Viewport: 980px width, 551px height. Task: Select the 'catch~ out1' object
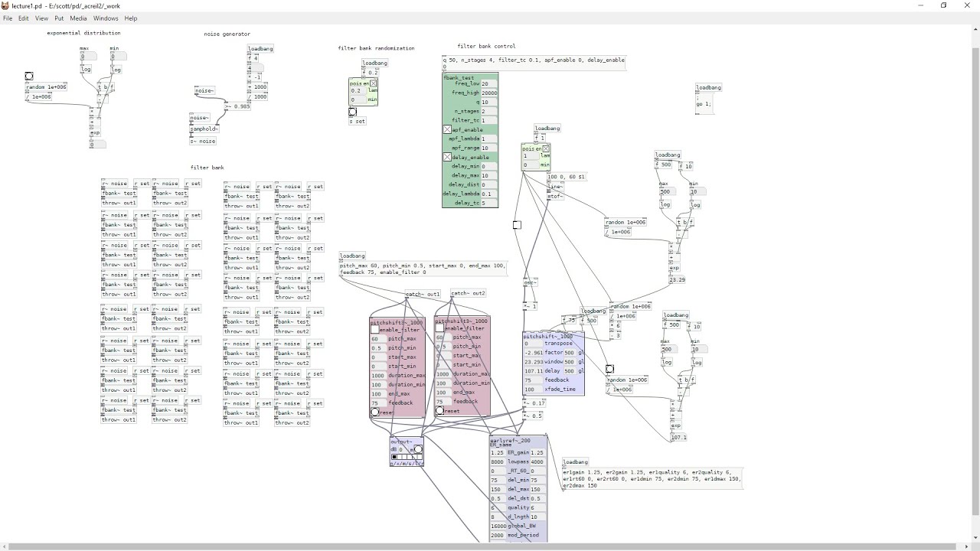pos(423,295)
